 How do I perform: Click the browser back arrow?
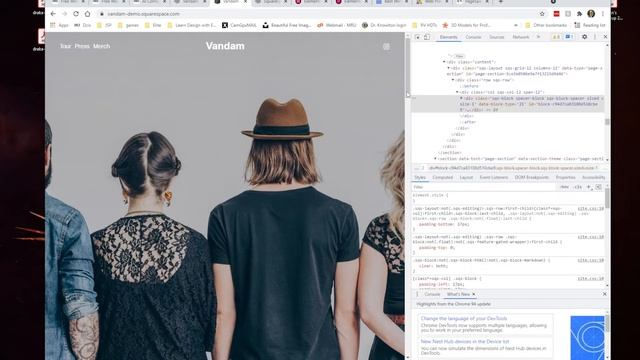click(x=53, y=14)
